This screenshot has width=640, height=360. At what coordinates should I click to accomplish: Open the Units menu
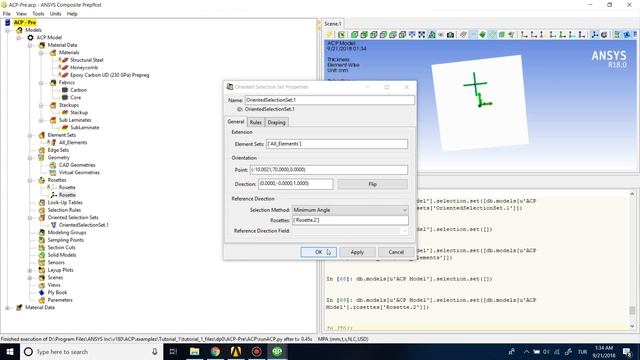coord(56,13)
